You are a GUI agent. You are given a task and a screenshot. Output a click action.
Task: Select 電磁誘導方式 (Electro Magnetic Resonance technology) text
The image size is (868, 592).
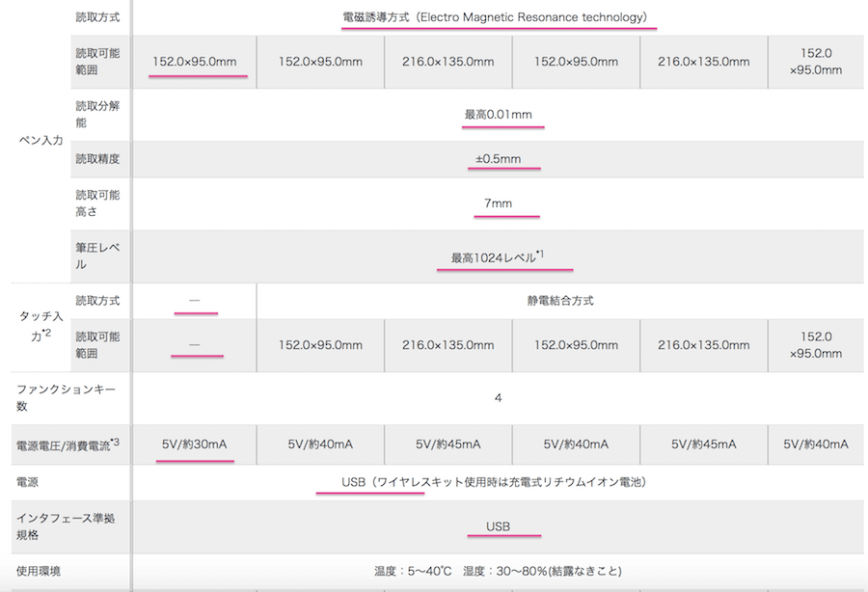tap(495, 17)
